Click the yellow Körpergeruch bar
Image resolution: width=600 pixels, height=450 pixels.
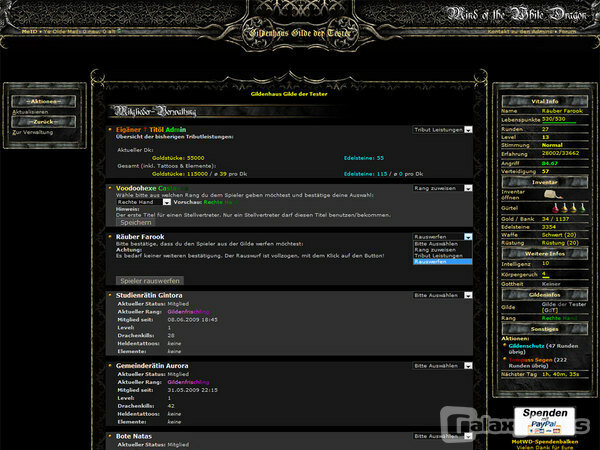tap(546, 277)
